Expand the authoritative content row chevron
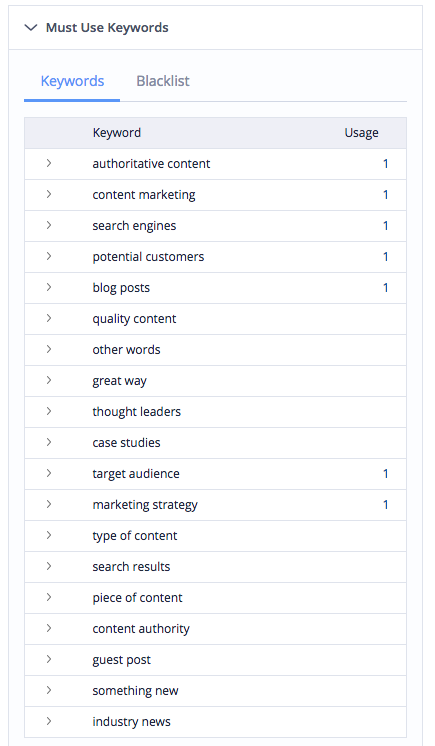Screen dimensions: 435x746 click(49, 163)
